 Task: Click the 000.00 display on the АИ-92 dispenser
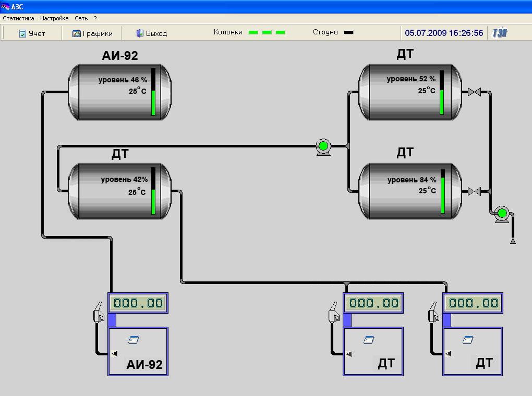pyautogui.click(x=138, y=303)
